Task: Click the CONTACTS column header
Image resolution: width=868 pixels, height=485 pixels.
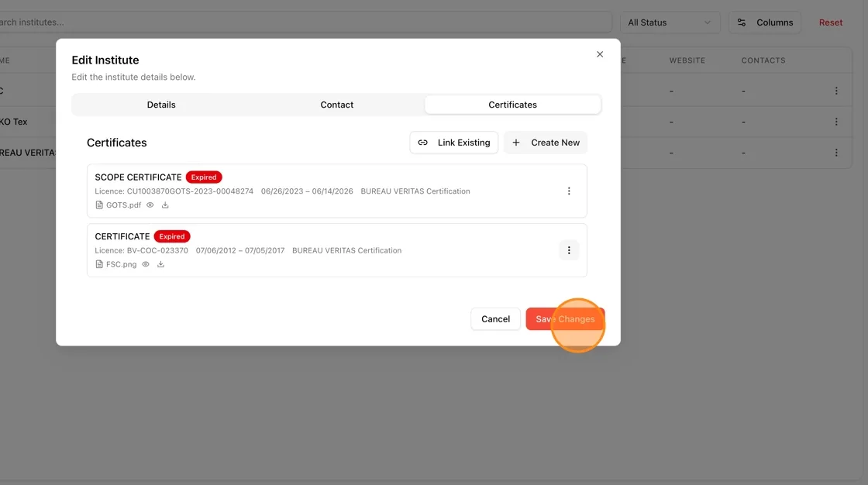Action: pos(763,60)
